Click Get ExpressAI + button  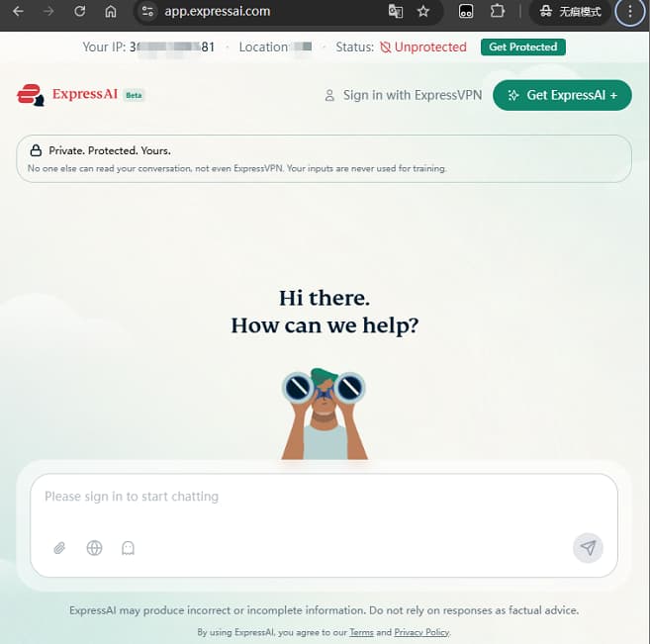562,95
